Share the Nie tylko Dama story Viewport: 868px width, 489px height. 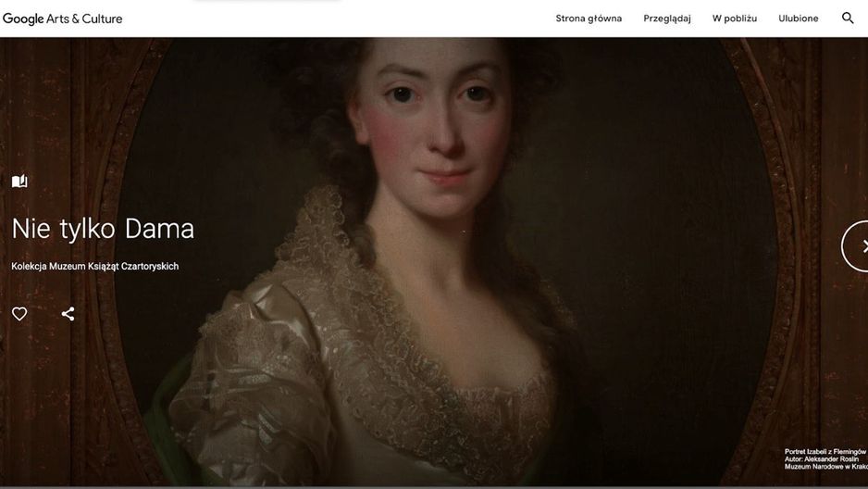tap(68, 314)
